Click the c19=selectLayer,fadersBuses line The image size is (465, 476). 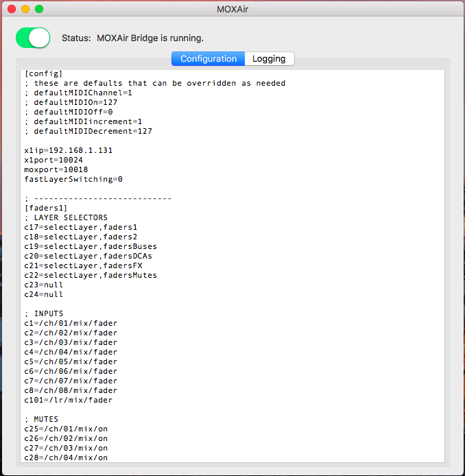click(91, 246)
